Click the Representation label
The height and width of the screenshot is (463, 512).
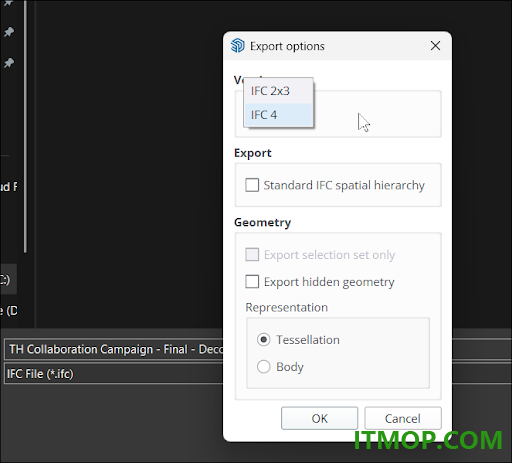pos(287,307)
